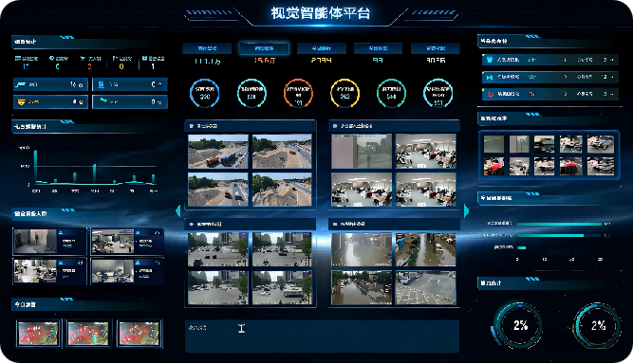633x364 pixels.
Task: Click the right 2% donut gauge
Action: 598,325
